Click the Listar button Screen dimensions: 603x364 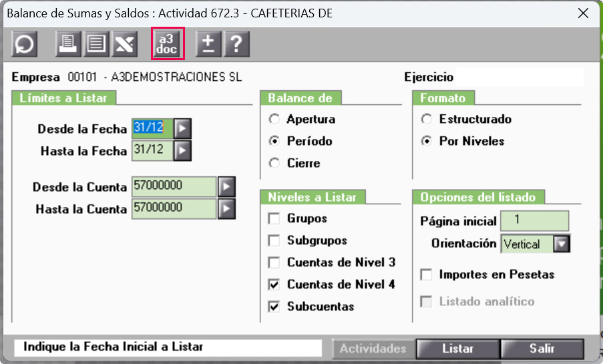[457, 349]
